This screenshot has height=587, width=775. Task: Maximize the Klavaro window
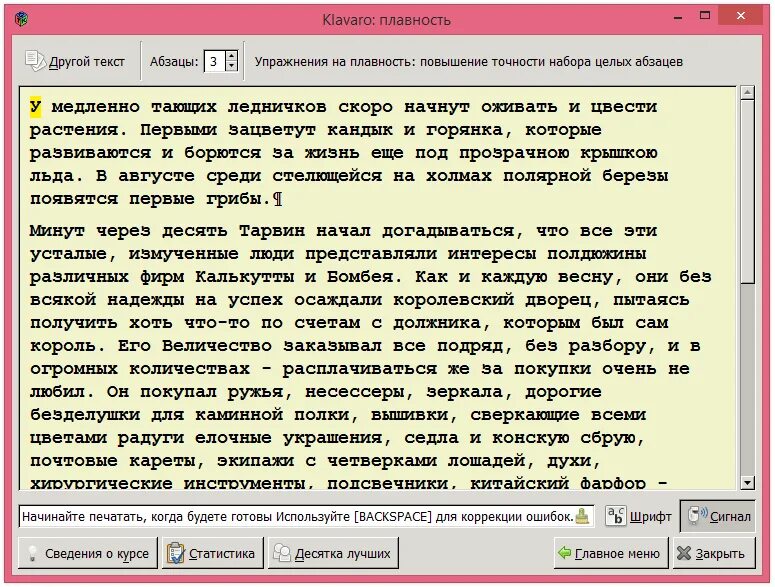coord(705,16)
